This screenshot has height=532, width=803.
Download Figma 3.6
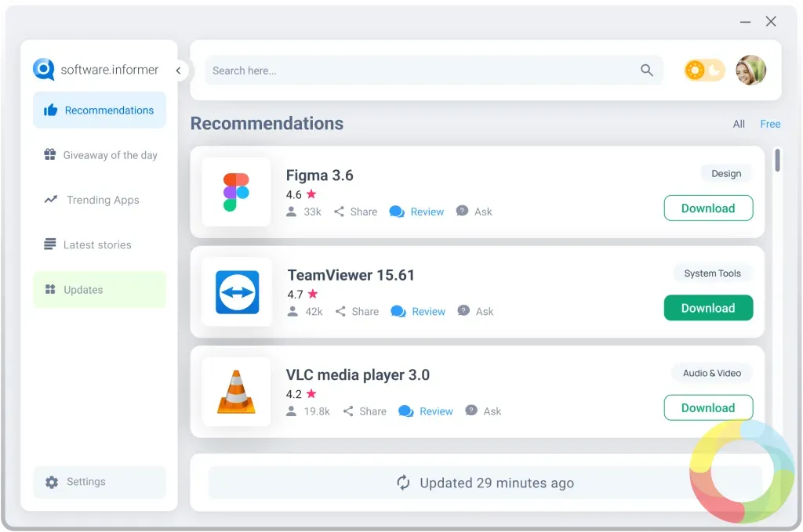click(708, 208)
